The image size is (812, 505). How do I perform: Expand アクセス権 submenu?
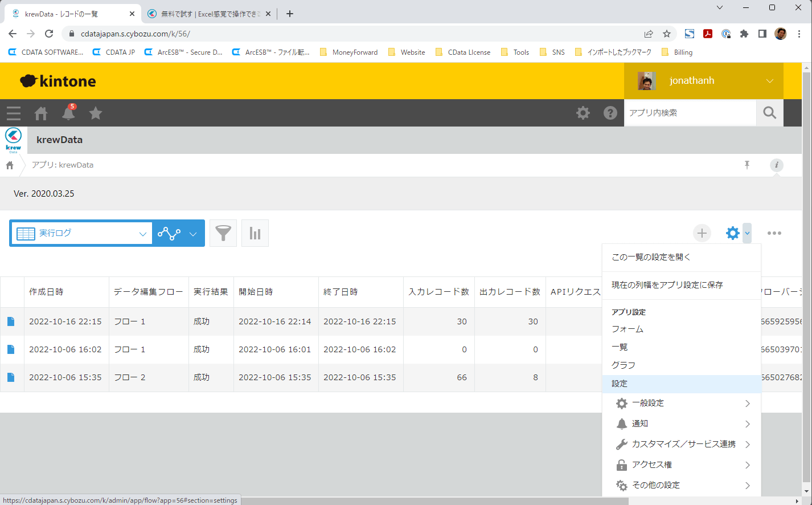[682, 465]
